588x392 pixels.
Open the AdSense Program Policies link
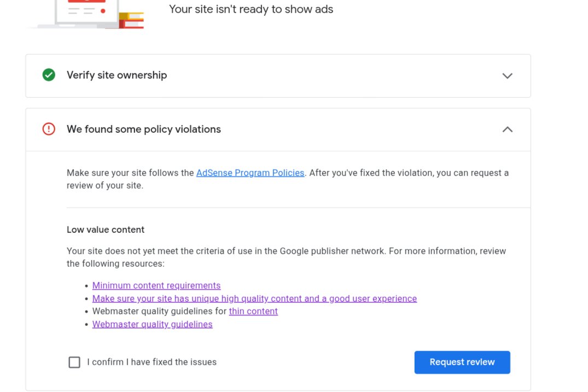(x=250, y=173)
